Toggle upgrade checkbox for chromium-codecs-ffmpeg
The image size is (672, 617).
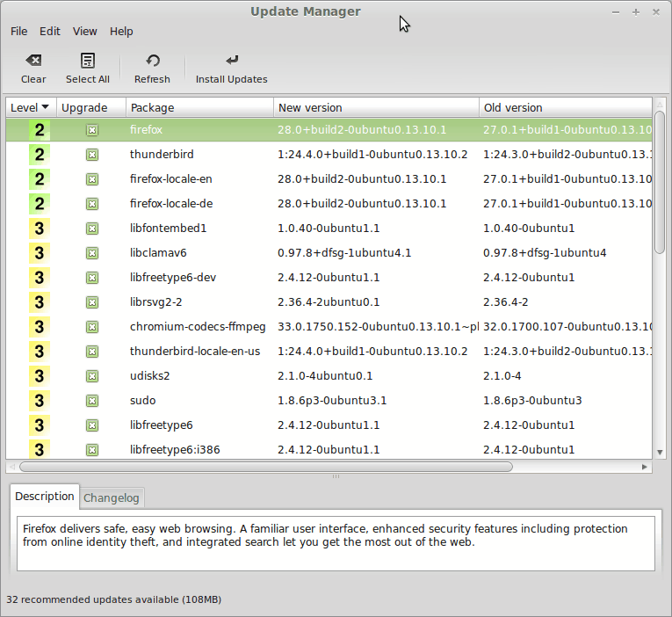92,327
